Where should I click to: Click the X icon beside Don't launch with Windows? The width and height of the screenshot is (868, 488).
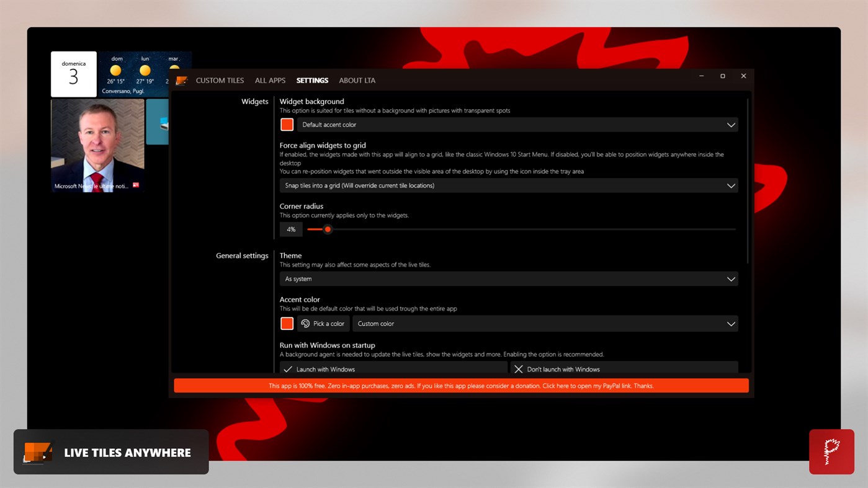519,369
